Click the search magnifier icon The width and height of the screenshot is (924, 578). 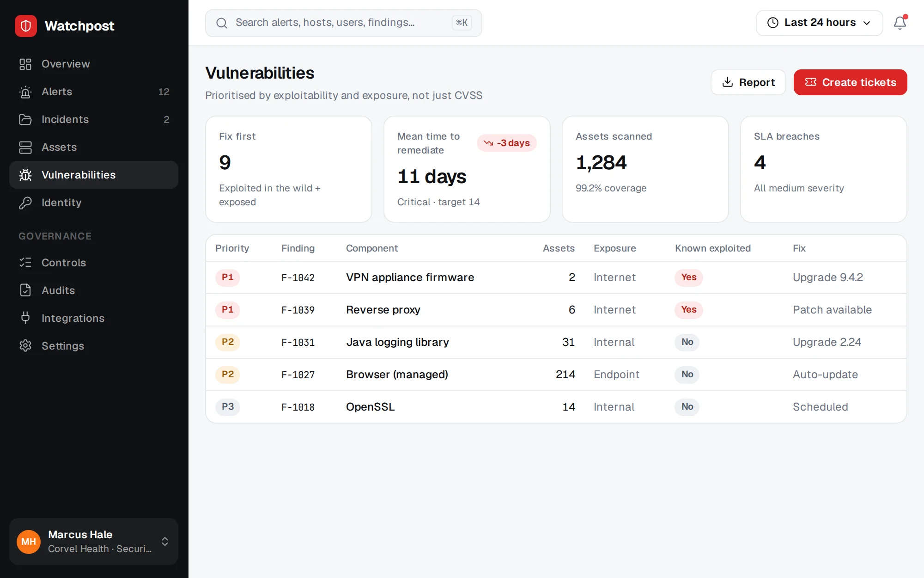point(222,23)
